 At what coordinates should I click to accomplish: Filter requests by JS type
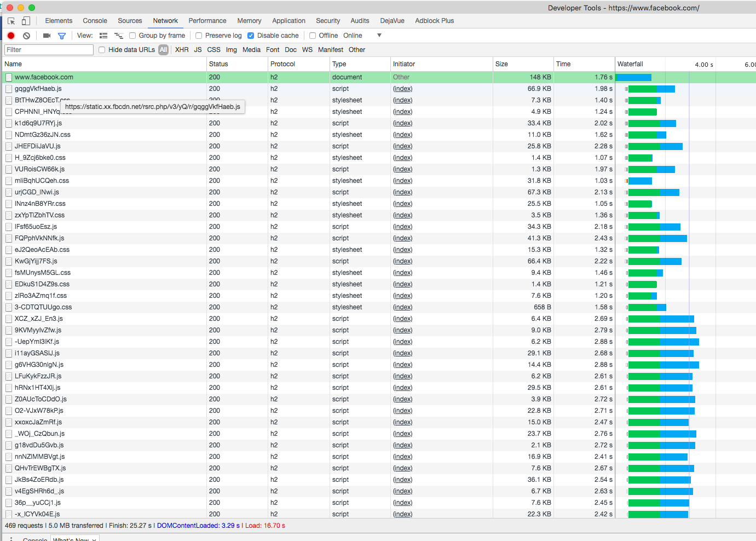pyautogui.click(x=198, y=50)
